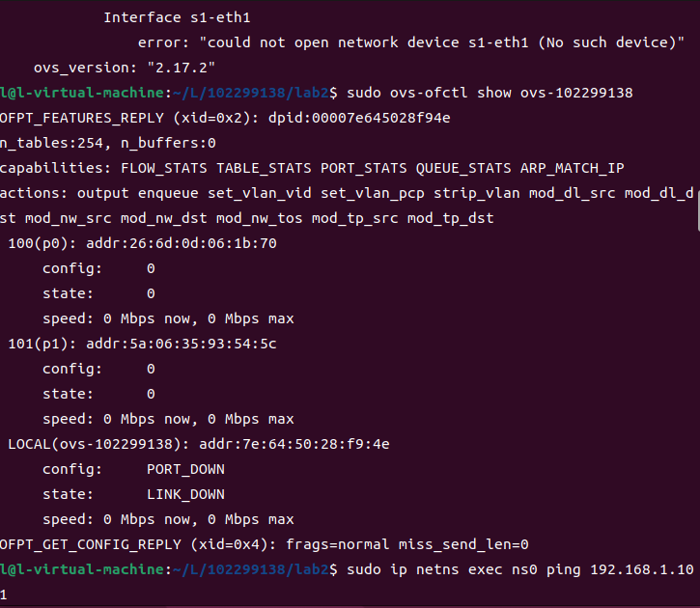Click the LINK_DOWN state value
The image size is (700, 608).
185,494
